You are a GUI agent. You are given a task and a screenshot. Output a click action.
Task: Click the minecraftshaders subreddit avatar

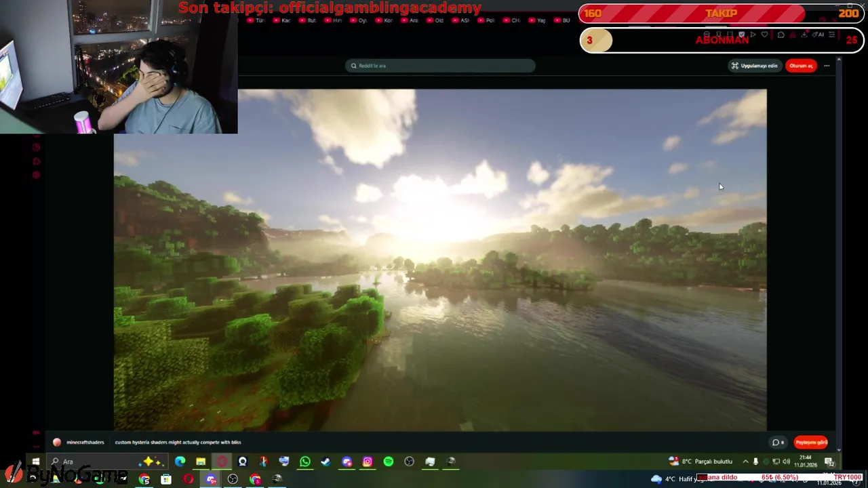(x=57, y=442)
